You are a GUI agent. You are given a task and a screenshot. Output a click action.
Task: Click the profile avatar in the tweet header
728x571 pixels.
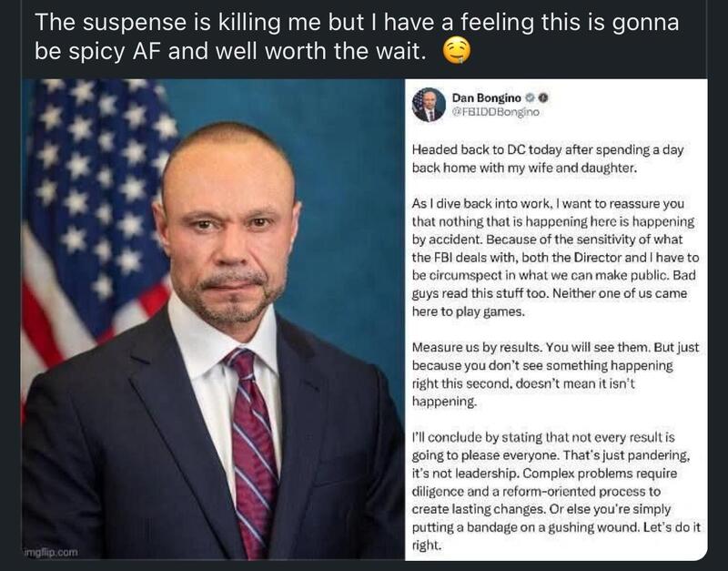pos(430,104)
